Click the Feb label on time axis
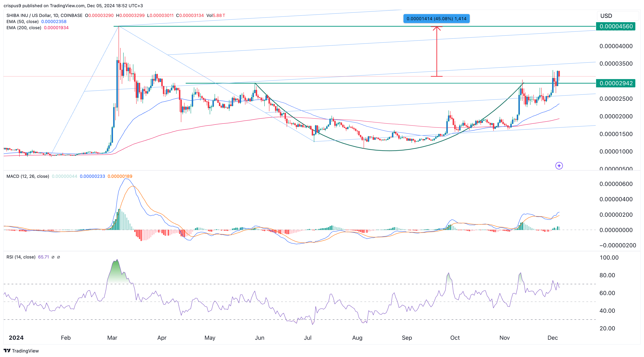Viewport: 644px width, 357px height. pyautogui.click(x=66, y=338)
